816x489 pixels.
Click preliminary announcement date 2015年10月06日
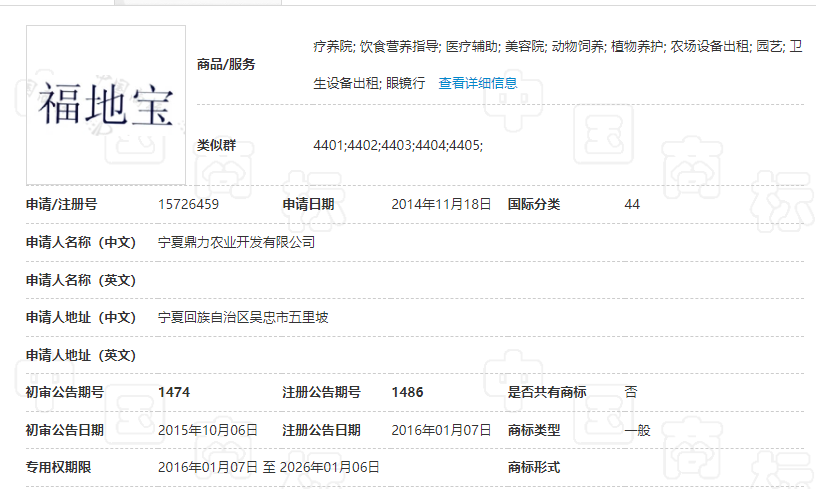pos(208,430)
